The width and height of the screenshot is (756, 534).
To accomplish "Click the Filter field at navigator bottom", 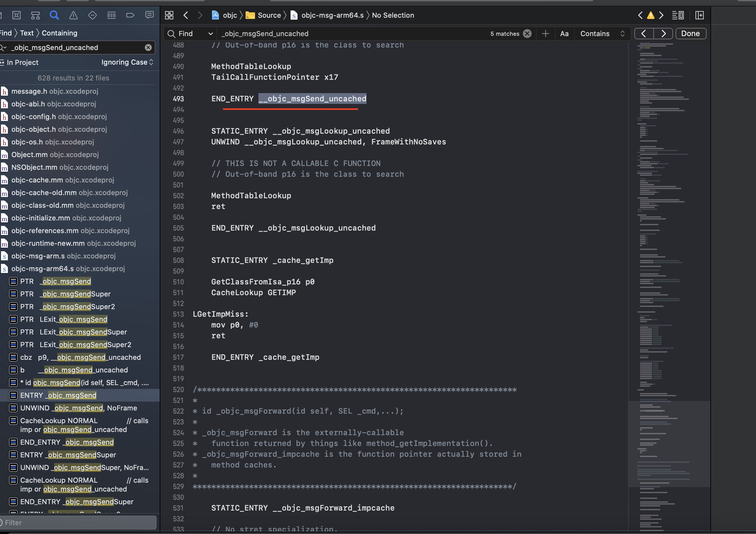I will pos(78,523).
